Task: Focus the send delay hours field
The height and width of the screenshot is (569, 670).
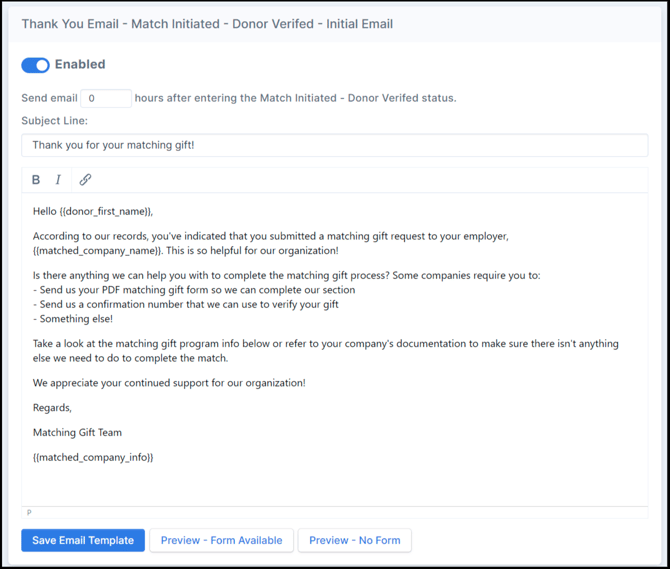Action: [x=105, y=98]
